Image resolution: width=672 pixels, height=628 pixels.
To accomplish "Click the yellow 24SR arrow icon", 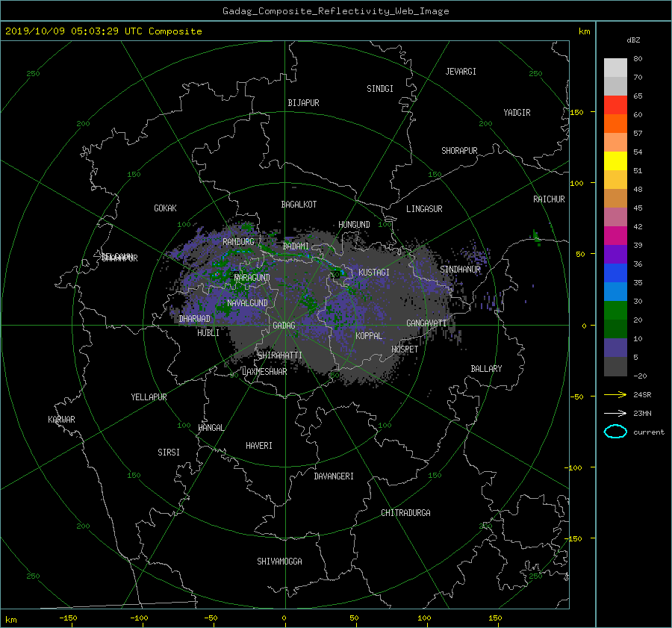I will pyautogui.click(x=615, y=394).
